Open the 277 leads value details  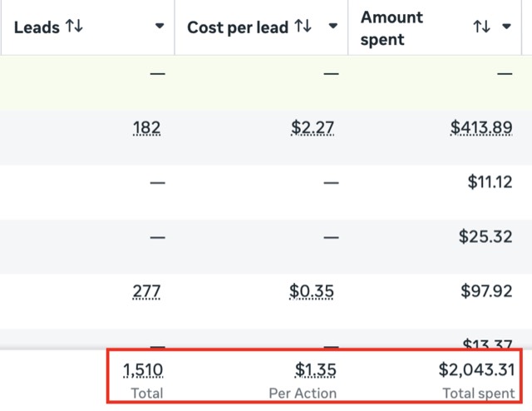point(146,291)
